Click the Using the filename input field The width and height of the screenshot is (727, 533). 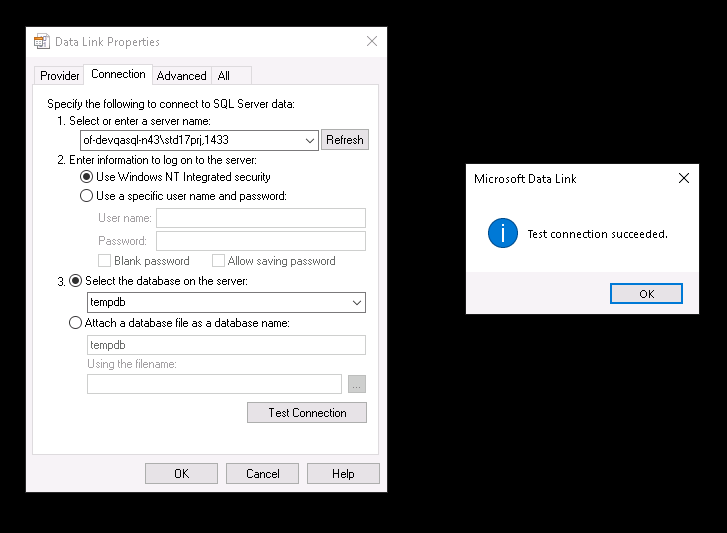214,384
